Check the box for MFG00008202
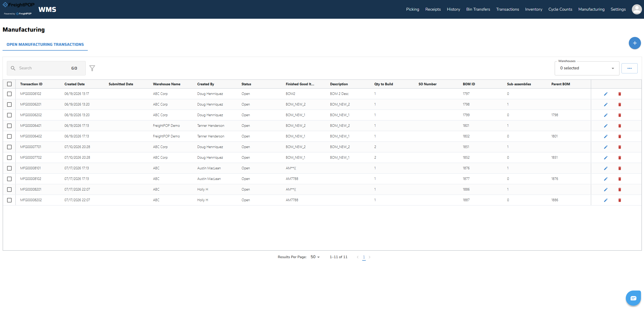This screenshot has width=644, height=309. tap(9, 200)
